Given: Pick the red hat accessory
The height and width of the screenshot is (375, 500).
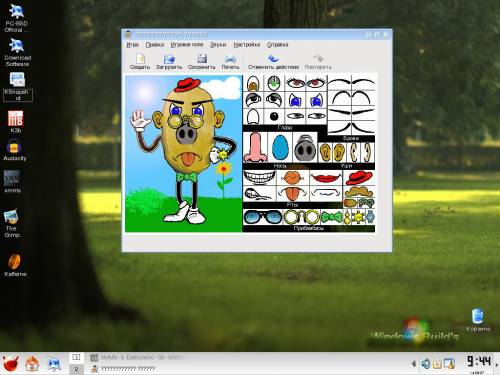Looking at the screenshot, I should click(359, 178).
